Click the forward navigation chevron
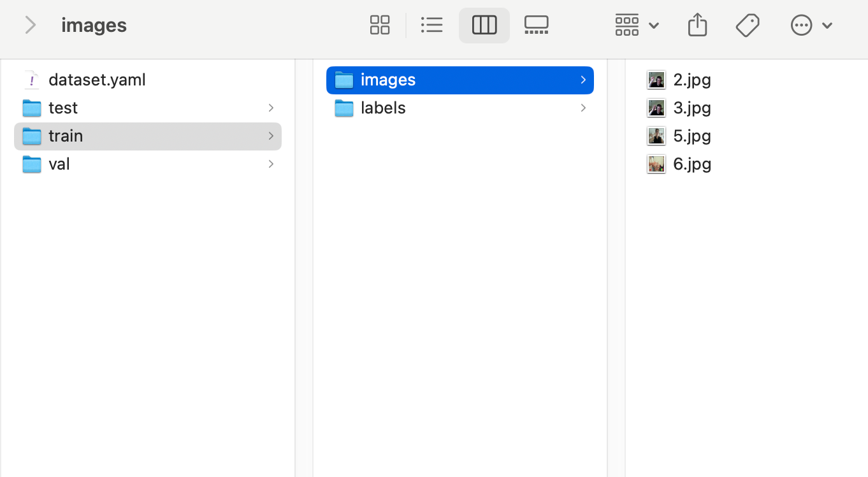Screen dimensions: 868x477 pyautogui.click(x=30, y=26)
